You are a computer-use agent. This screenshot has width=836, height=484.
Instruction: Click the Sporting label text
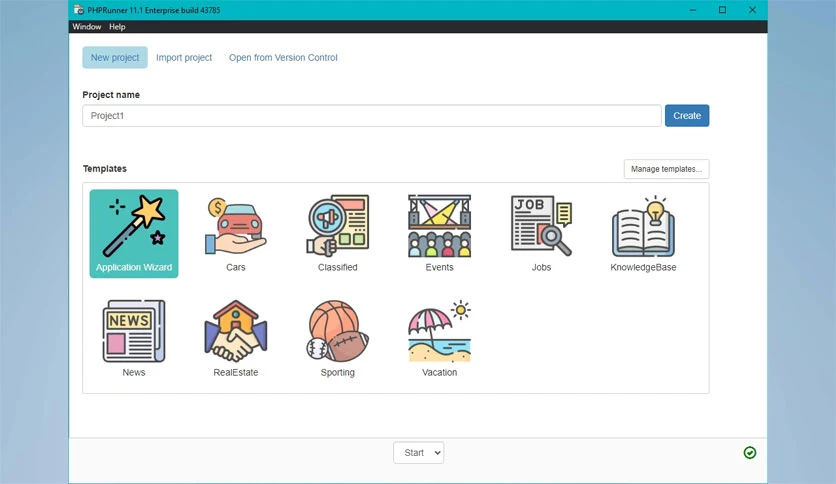coord(337,372)
